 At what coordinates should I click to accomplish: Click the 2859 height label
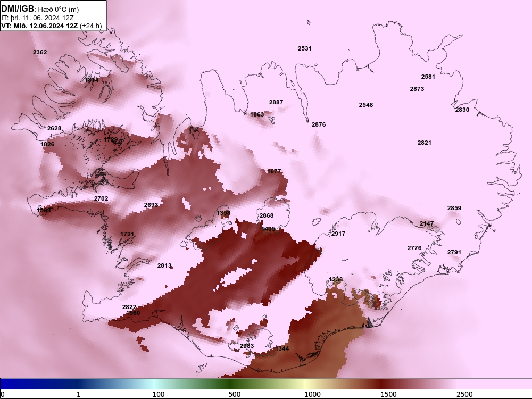pyautogui.click(x=454, y=209)
